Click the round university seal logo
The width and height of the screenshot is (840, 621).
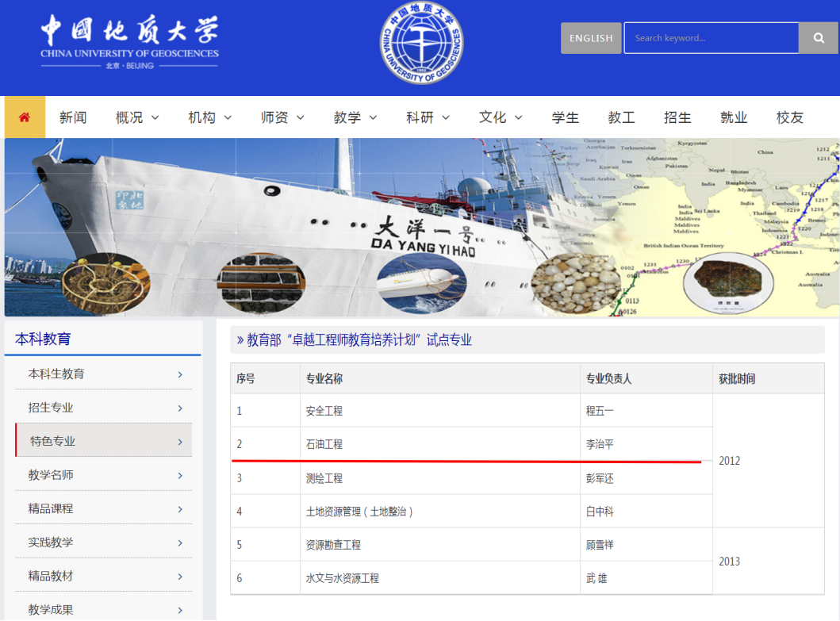click(x=421, y=44)
